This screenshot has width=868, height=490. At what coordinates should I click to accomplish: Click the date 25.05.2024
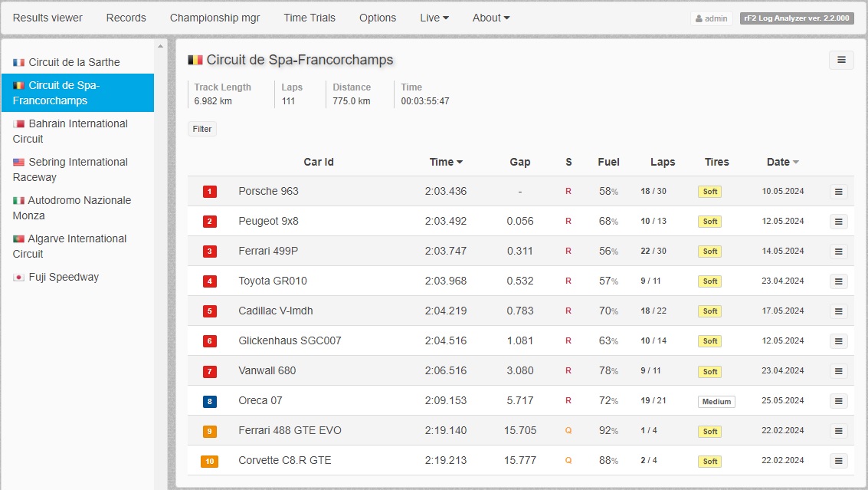click(x=783, y=401)
